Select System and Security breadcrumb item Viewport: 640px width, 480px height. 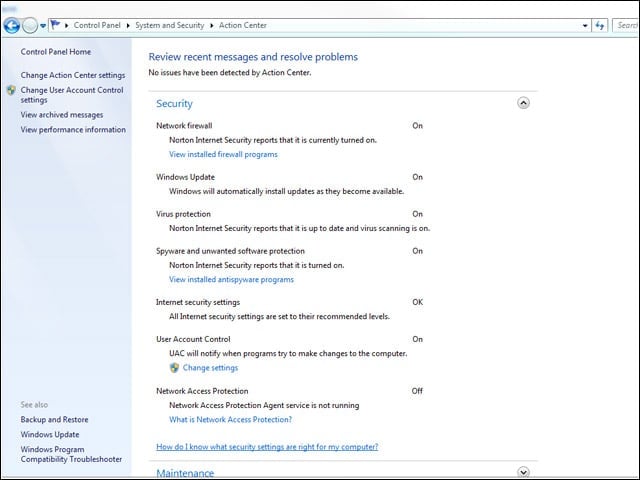(170, 25)
